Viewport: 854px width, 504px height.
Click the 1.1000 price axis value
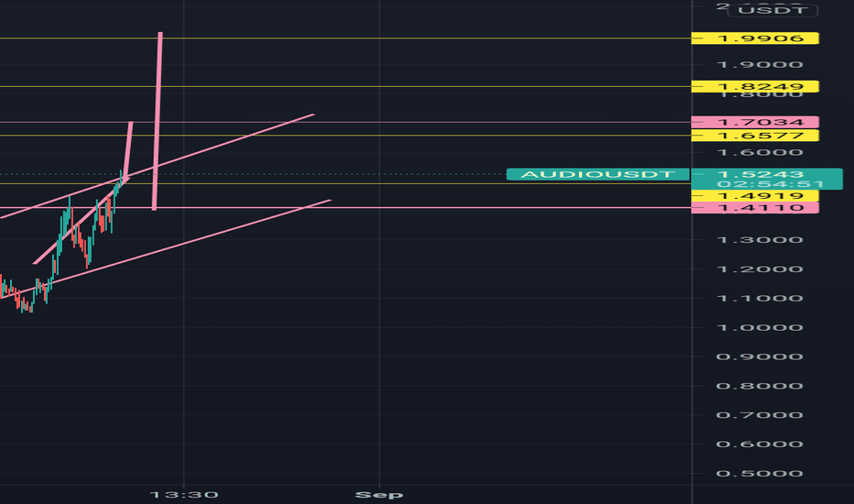[760, 299]
